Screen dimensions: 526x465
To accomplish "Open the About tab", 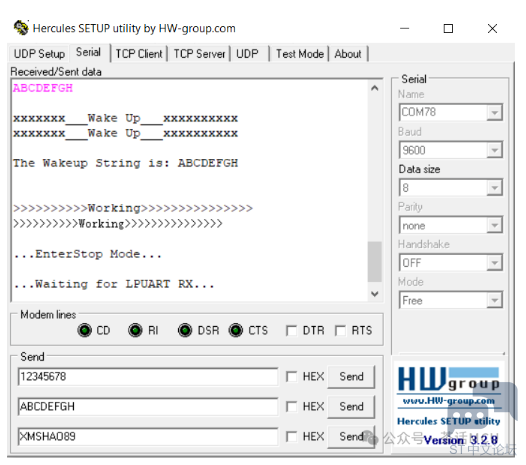I will click(348, 54).
